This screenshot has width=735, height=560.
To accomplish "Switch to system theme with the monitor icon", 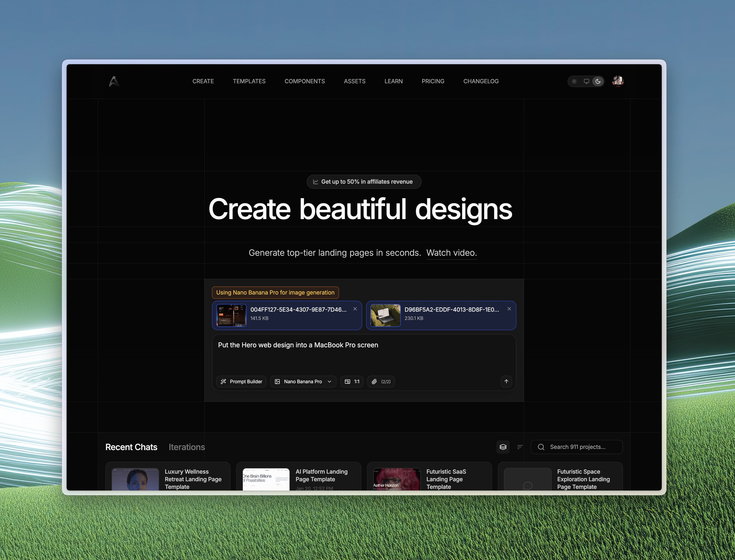I will (x=586, y=81).
